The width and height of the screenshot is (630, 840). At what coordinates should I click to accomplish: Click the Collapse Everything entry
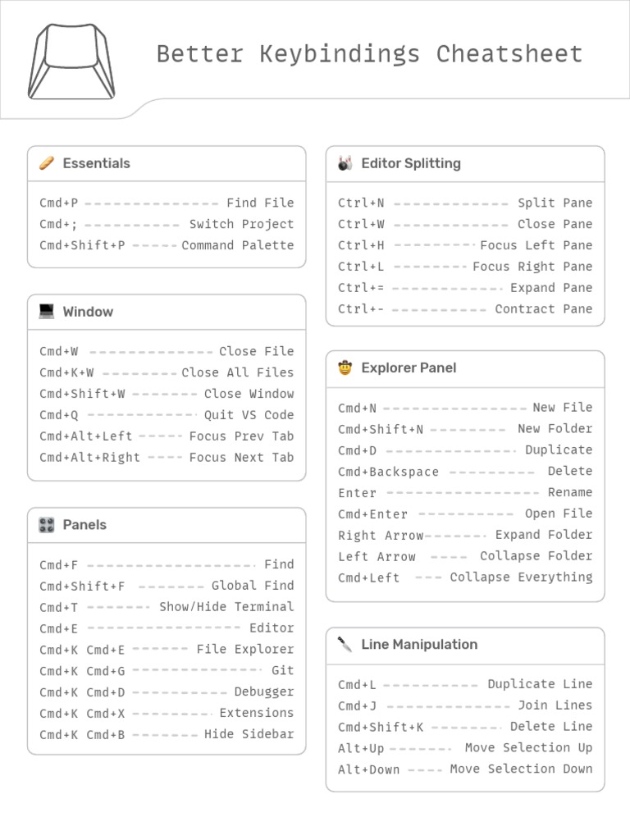tap(521, 577)
